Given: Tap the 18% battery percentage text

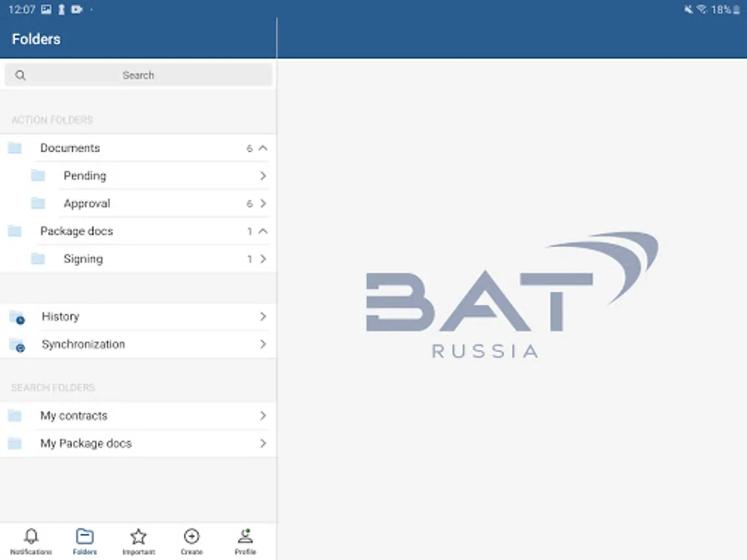Looking at the screenshot, I should point(721,10).
